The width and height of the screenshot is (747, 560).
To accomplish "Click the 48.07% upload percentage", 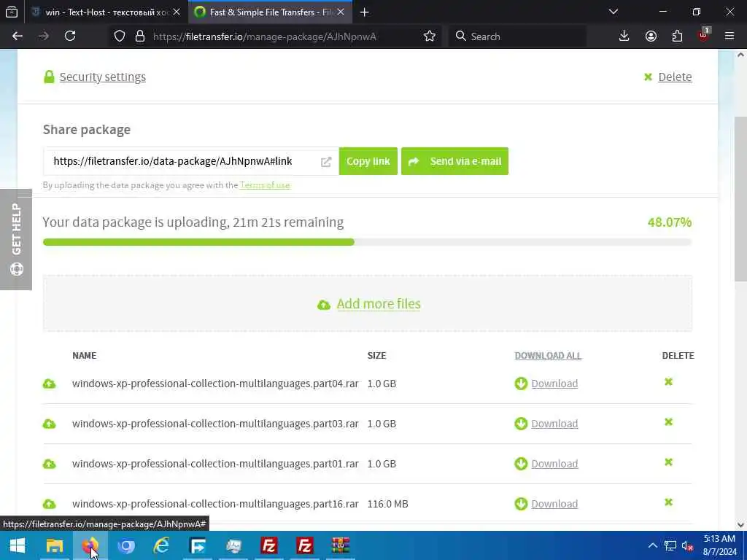I will coord(670,222).
